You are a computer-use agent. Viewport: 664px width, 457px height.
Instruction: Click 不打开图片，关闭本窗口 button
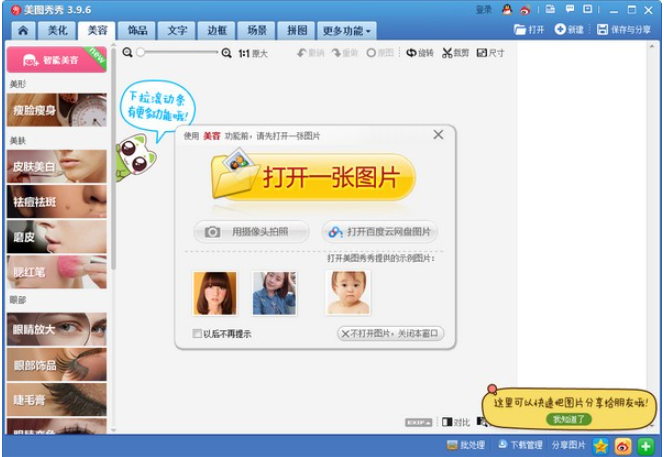(390, 334)
